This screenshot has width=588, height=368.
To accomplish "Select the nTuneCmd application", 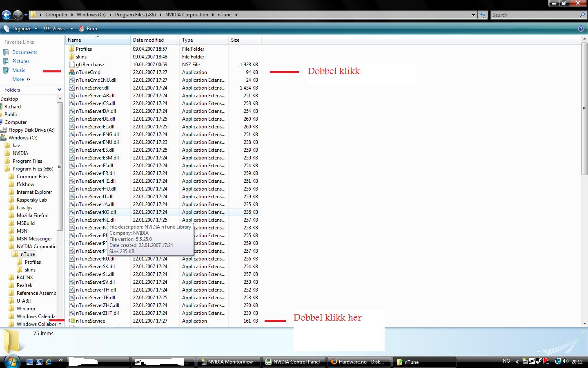I will tap(88, 72).
